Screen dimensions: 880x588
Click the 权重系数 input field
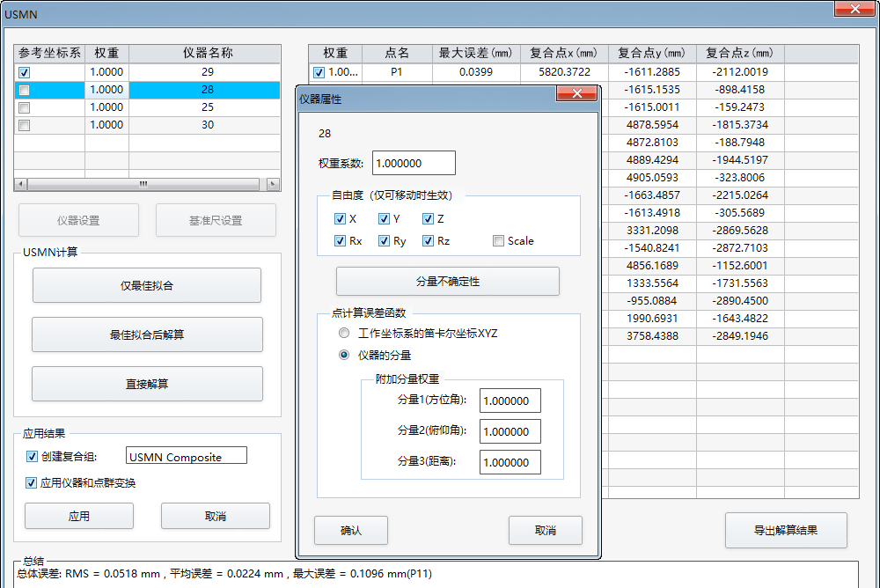pyautogui.click(x=414, y=163)
